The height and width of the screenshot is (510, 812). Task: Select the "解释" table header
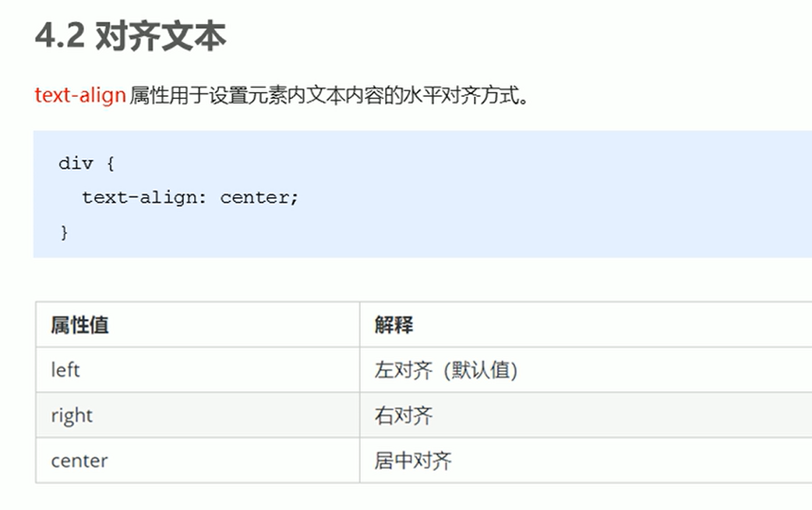click(394, 325)
